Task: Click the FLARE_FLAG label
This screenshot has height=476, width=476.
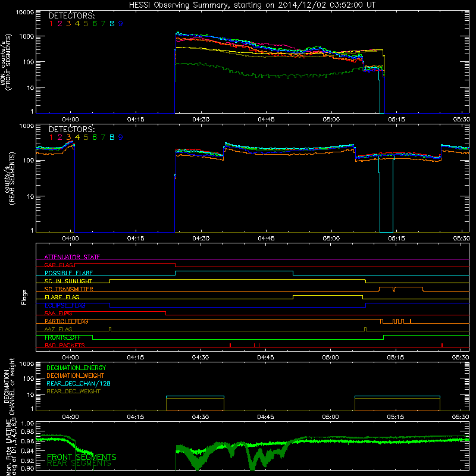Action: (x=62, y=297)
